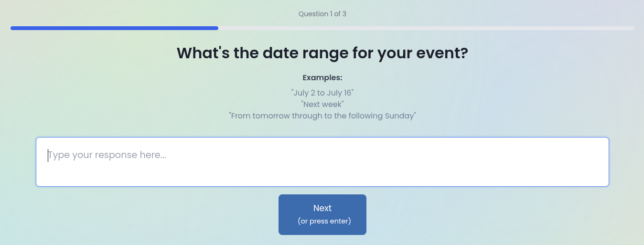Place cursor at start of response box
Image resolution: width=644 pixels, height=245 pixels.
[x=48, y=155]
